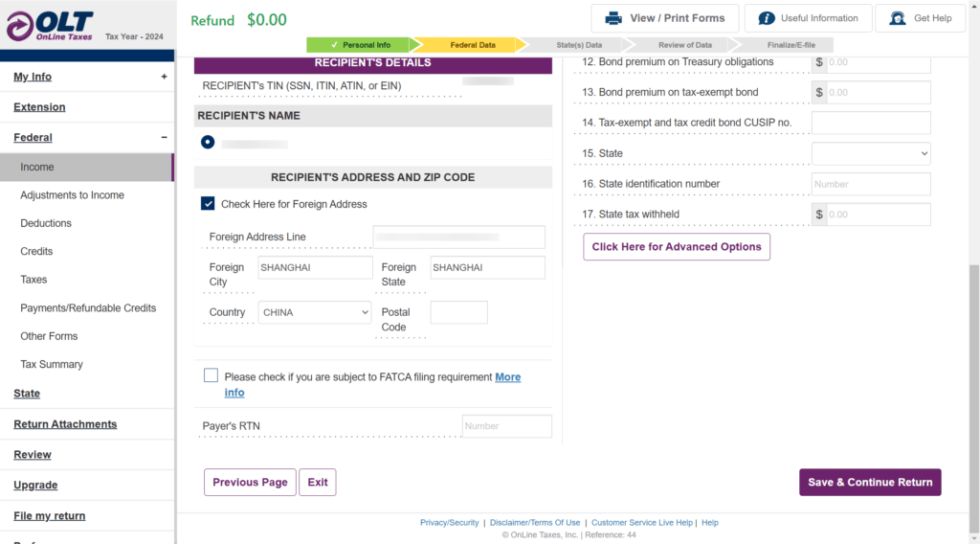This screenshot has width=980, height=544.
Task: Click the Get Help headset icon
Action: coord(897,18)
